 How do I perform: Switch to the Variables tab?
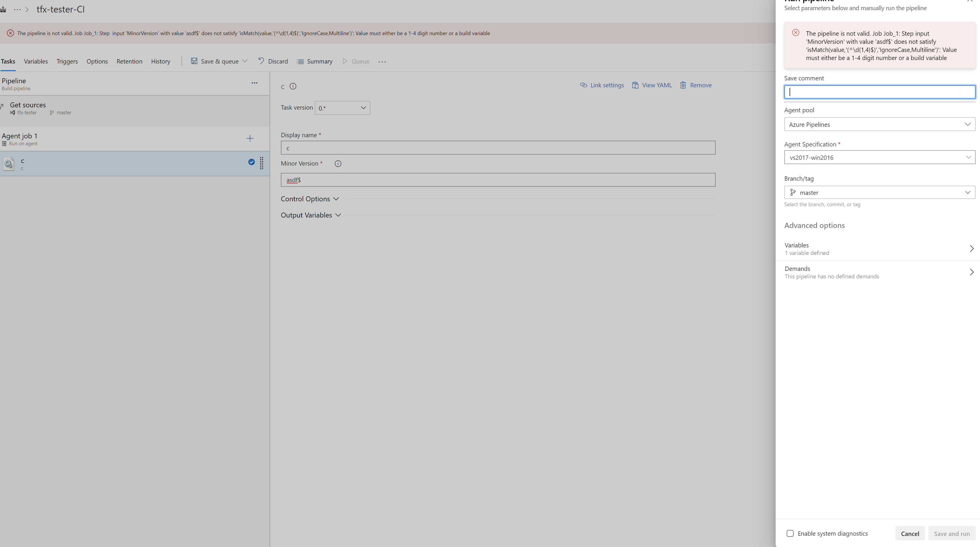[36, 62]
